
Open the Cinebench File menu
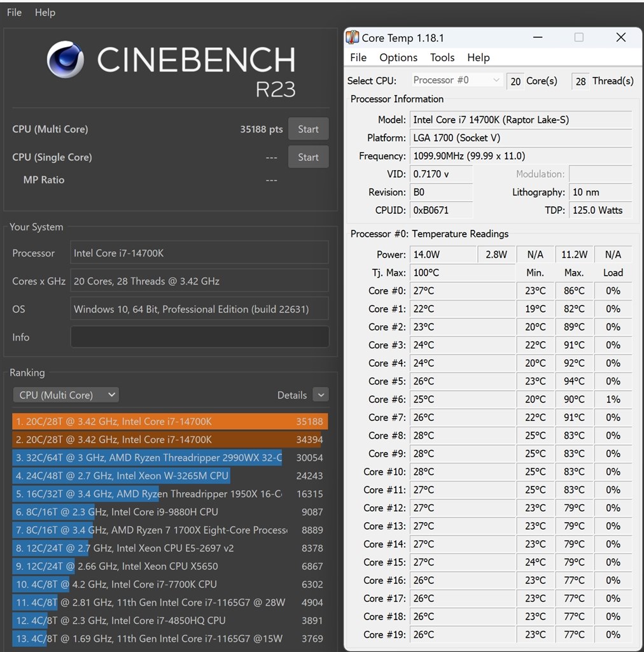pos(14,13)
